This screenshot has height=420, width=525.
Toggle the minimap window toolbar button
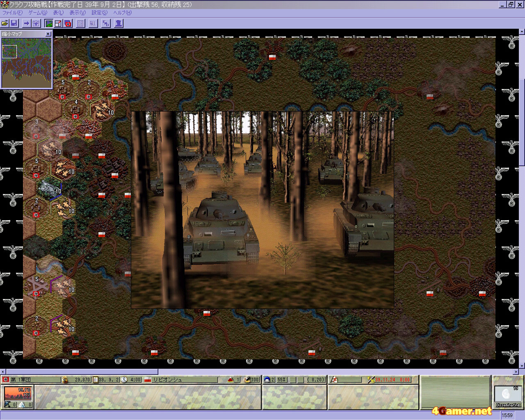pos(58,23)
